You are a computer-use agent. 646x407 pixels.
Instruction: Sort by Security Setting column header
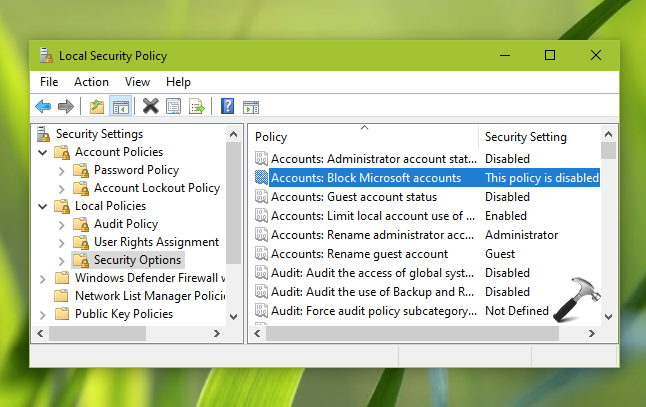coord(525,137)
